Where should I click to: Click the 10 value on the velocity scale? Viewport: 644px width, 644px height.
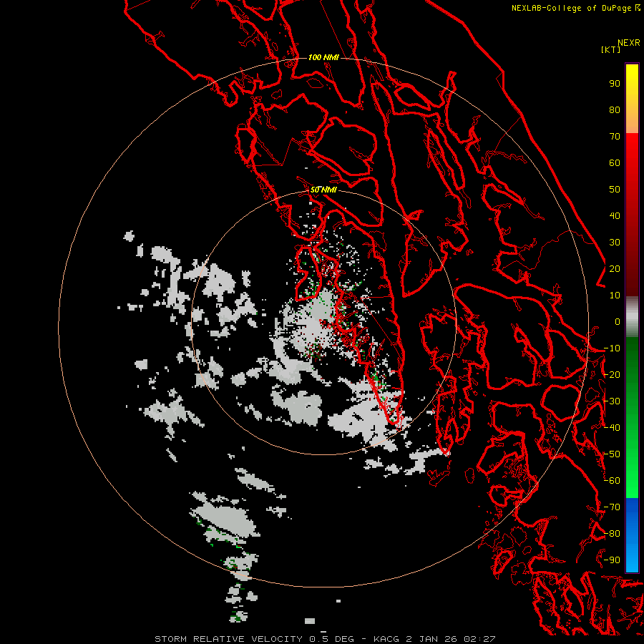[615, 296]
